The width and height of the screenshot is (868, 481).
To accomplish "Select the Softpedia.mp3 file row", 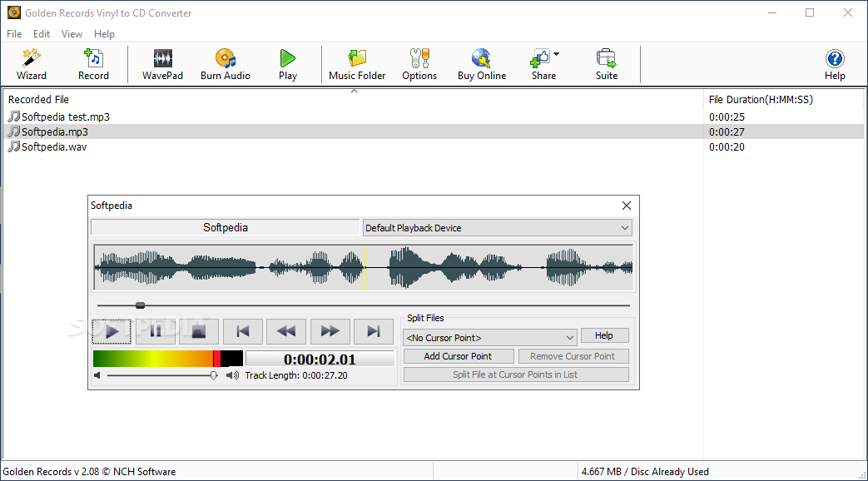I will pyautogui.click(x=434, y=131).
